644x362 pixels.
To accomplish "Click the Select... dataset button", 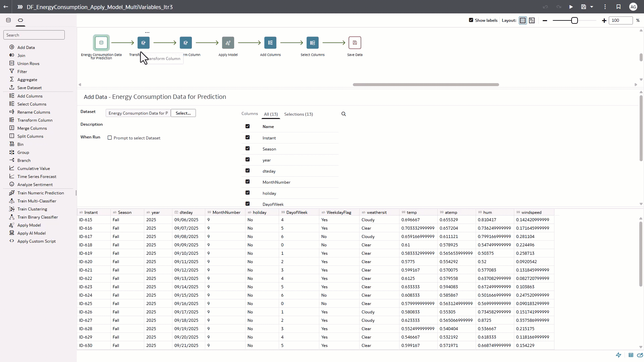I will coord(183,113).
